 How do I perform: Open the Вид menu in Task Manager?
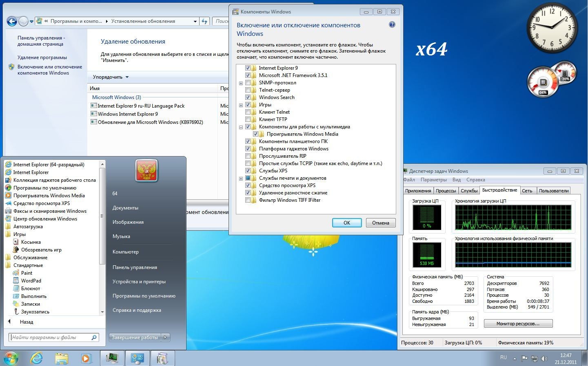coord(457,180)
